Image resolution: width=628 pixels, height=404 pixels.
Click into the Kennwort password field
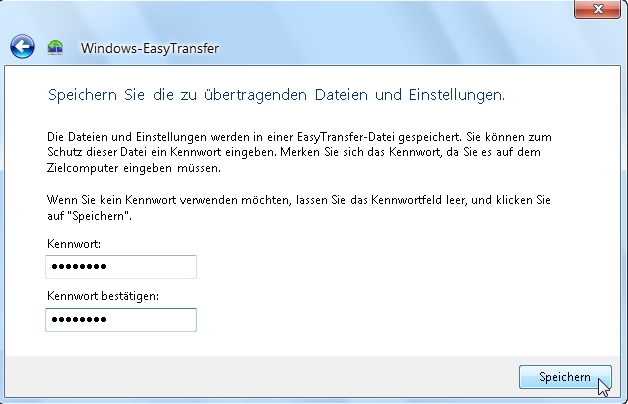[x=121, y=267]
